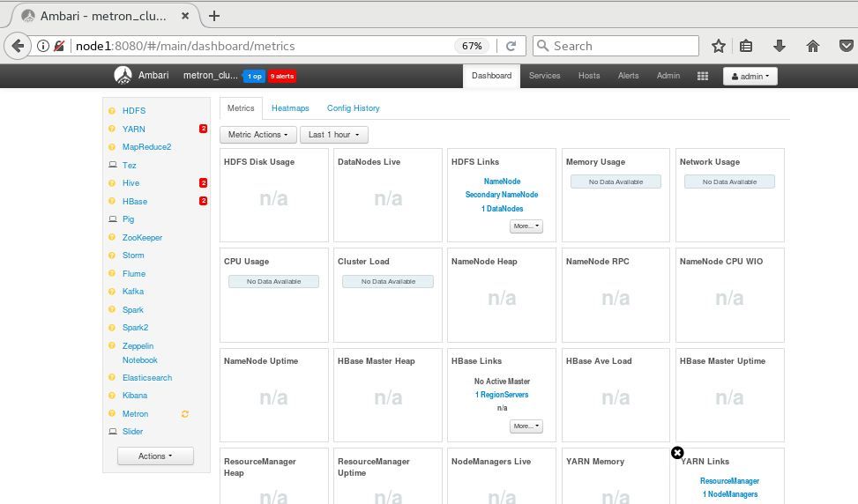Open the Pocket icon in toolbar
This screenshot has height=504, width=858.
847,46
